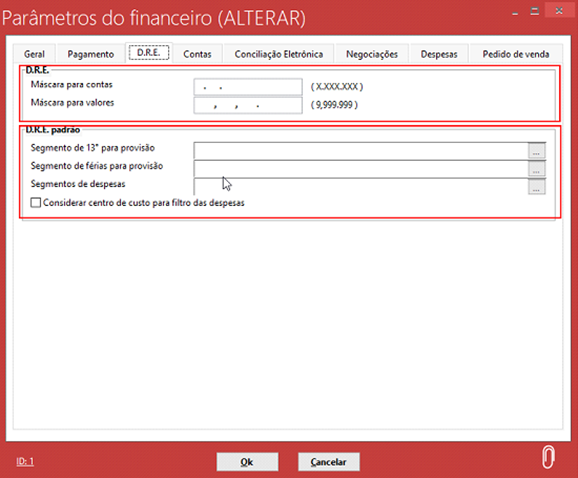Show the Pedido de venda tab
This screenshot has width=578, height=478.
(x=516, y=54)
